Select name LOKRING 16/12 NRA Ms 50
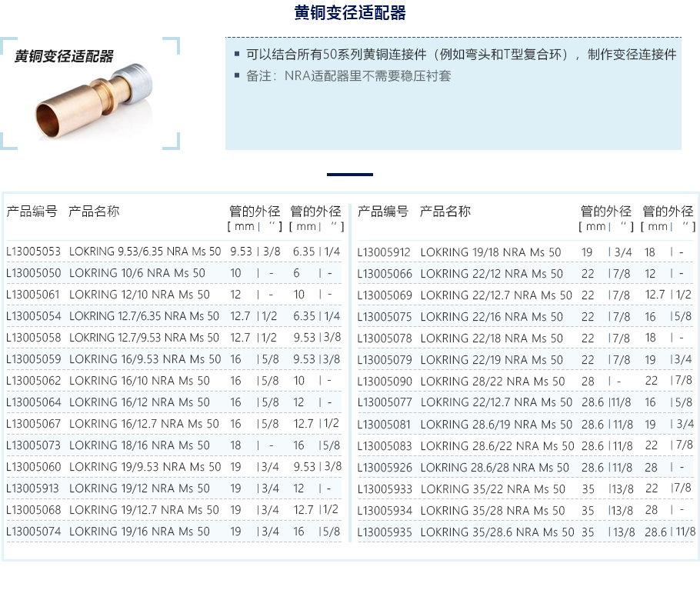Image resolution: width=700 pixels, height=600 pixels. (139, 402)
